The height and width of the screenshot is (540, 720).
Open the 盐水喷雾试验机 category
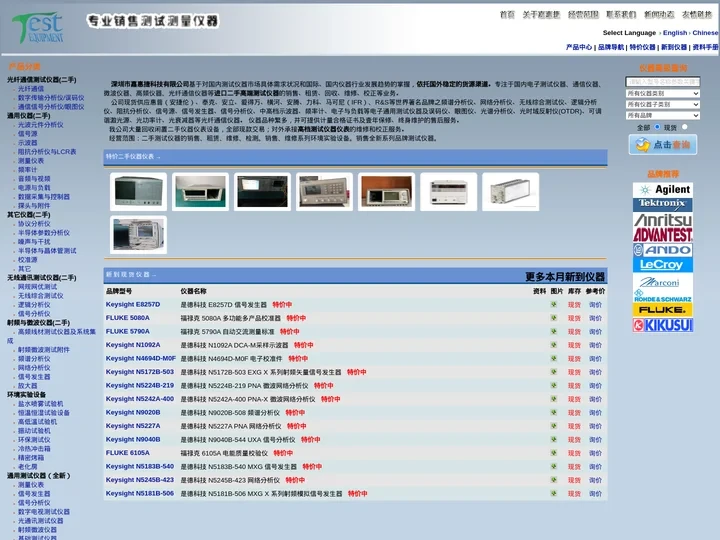tap(40, 404)
